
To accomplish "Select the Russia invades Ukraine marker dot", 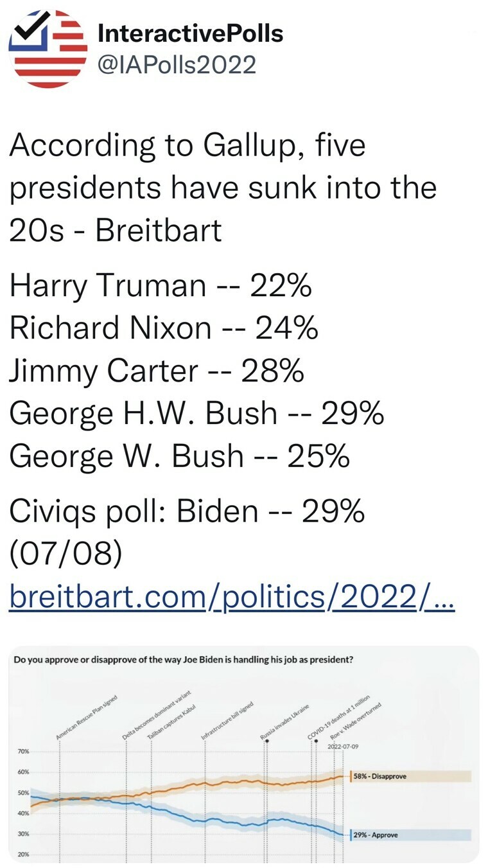I will (x=266, y=741).
